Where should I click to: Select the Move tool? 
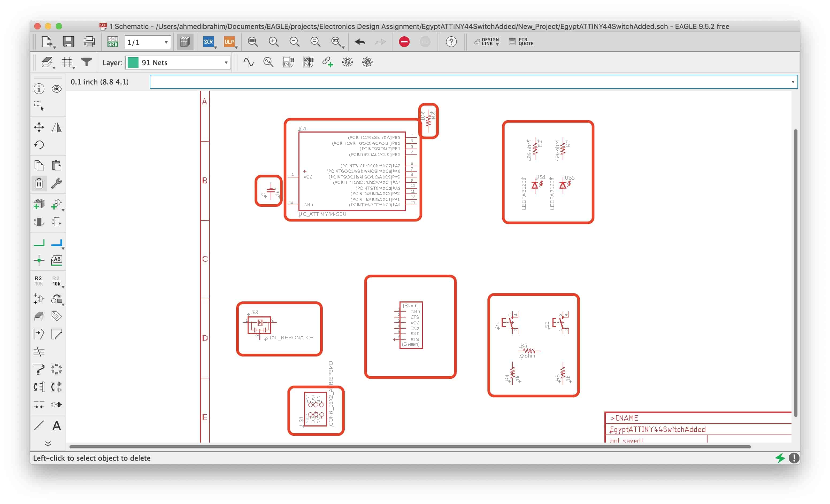pyautogui.click(x=39, y=127)
